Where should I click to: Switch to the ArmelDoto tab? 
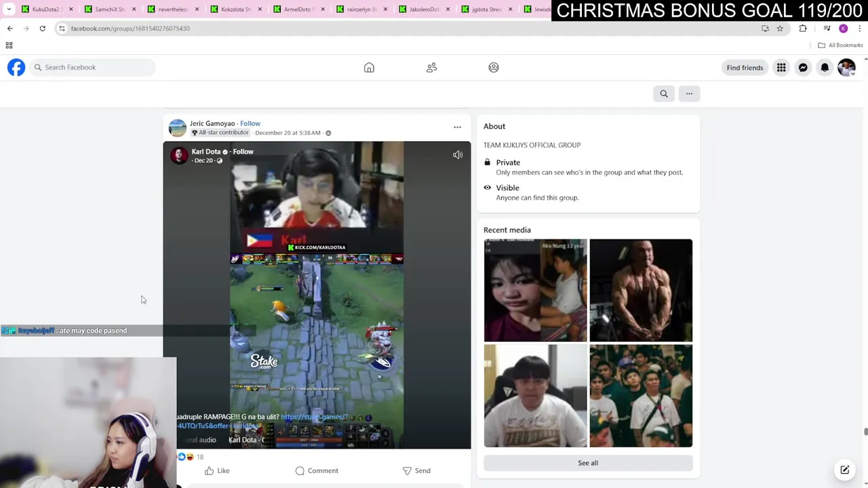click(x=298, y=9)
